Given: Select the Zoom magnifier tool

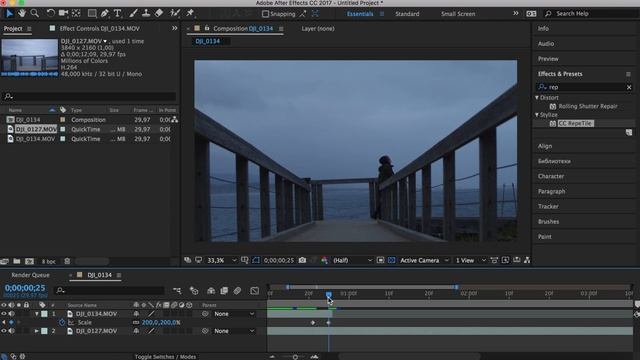Looking at the screenshot, I should pyautogui.click(x=35, y=13).
